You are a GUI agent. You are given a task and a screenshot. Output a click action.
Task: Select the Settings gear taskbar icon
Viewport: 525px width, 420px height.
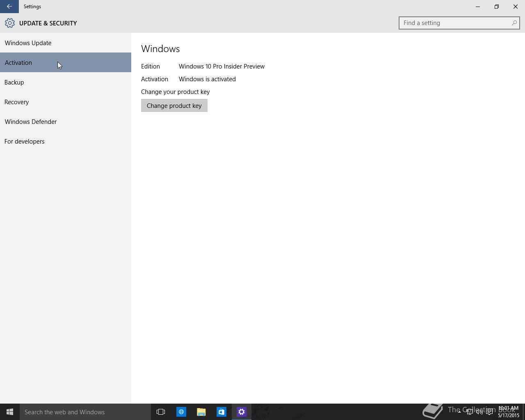click(241, 412)
